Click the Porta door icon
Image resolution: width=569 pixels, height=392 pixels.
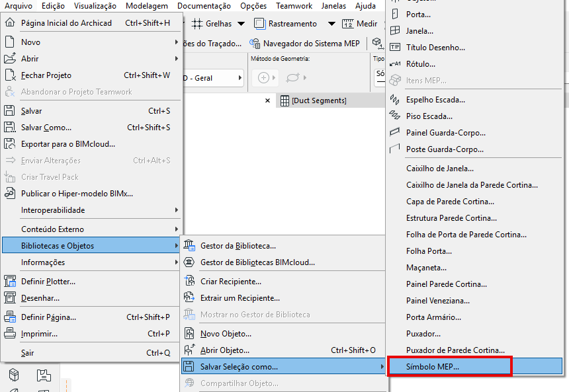point(395,14)
